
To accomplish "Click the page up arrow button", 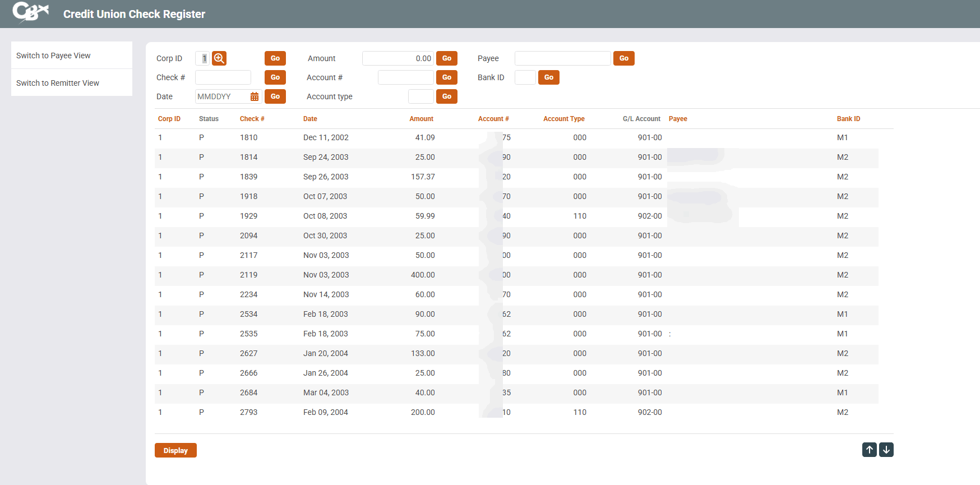I will [x=870, y=450].
